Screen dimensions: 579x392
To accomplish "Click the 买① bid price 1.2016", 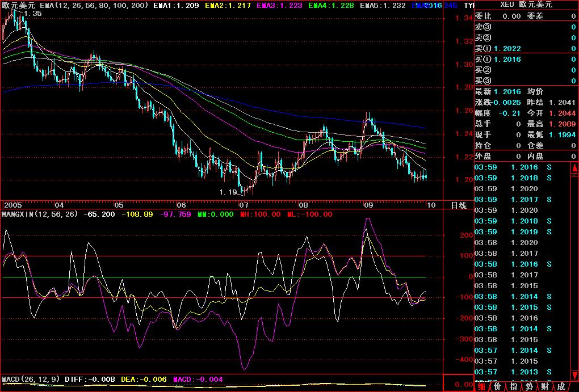I will pyautogui.click(x=507, y=60).
